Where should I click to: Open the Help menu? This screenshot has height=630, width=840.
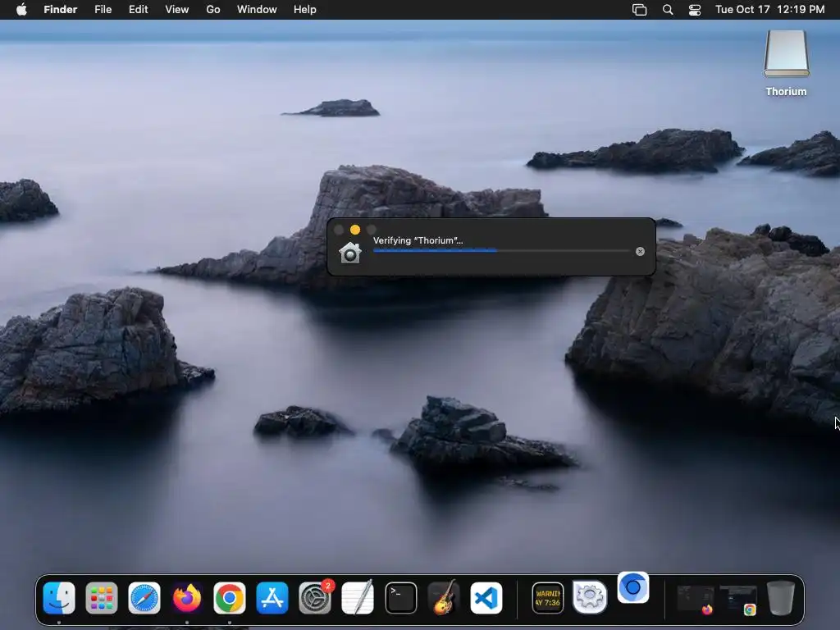[x=305, y=10]
